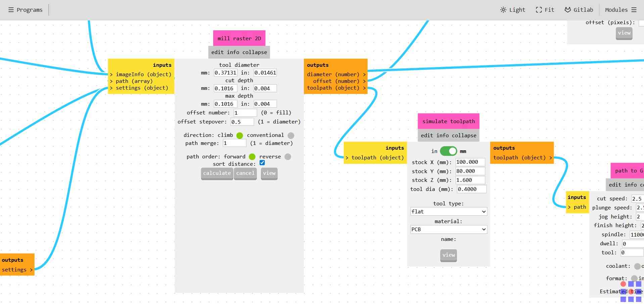This screenshot has height=304, width=644.
Task: Click the view button under offset (pixels)
Action: click(624, 33)
